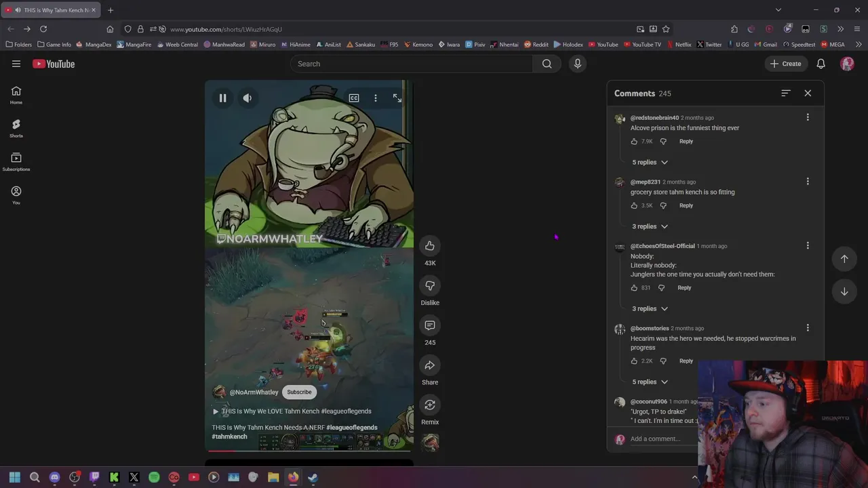This screenshot has height=488, width=868.
Task: Open the Reddit bookmark
Action: pyautogui.click(x=535, y=45)
